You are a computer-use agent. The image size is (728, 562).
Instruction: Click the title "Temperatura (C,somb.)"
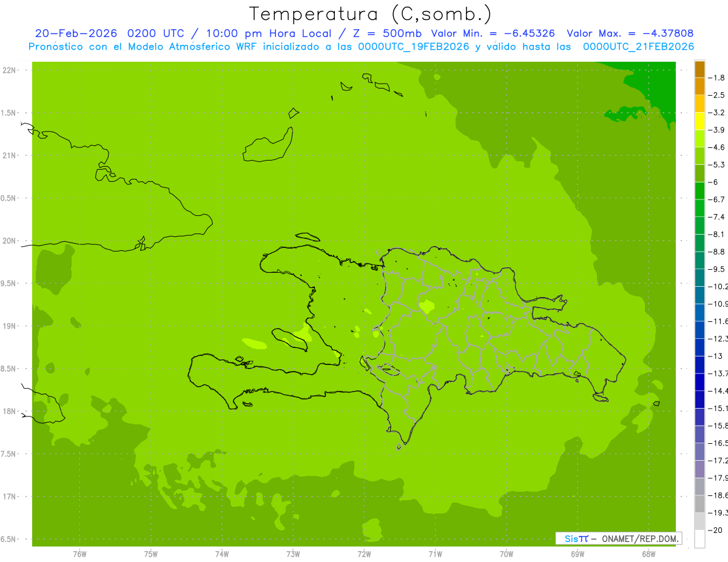pyautogui.click(x=371, y=14)
